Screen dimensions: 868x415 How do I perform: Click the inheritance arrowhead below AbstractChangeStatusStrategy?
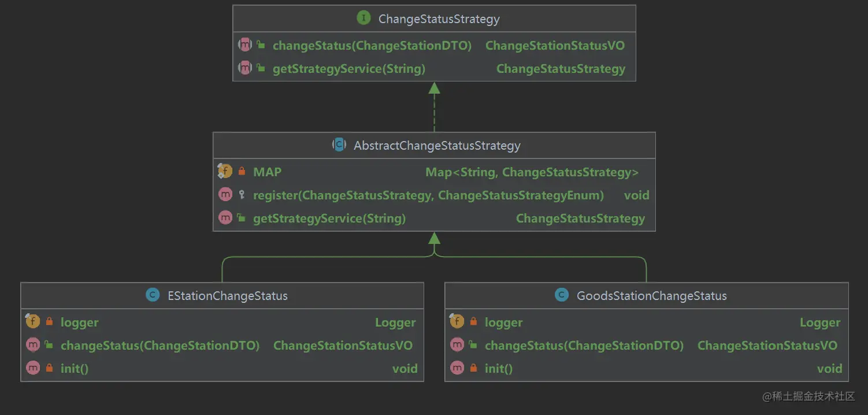[434, 237]
